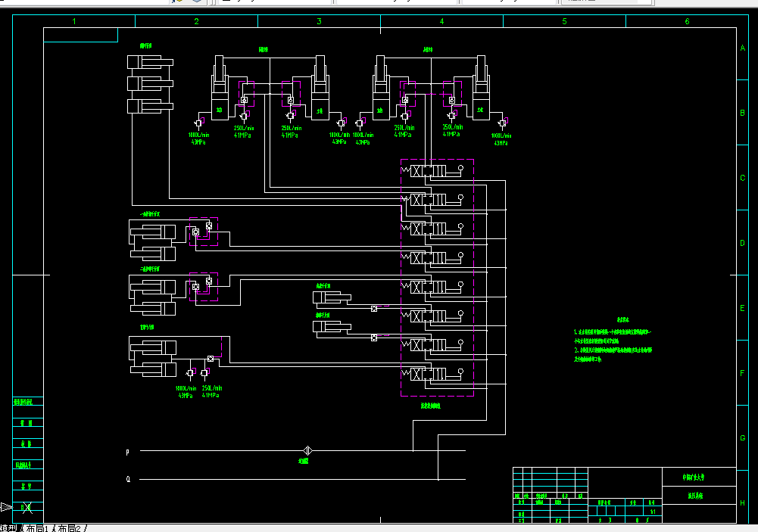Click zone letter 'E' in right border

[x=743, y=308]
